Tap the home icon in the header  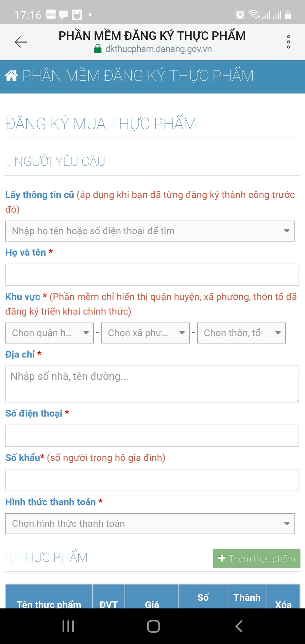click(12, 75)
